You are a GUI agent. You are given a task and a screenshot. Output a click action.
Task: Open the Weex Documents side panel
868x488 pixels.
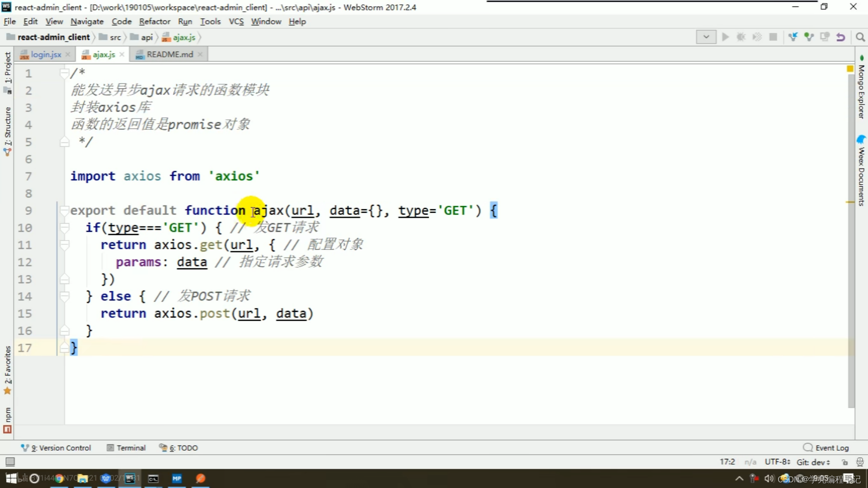click(x=861, y=171)
